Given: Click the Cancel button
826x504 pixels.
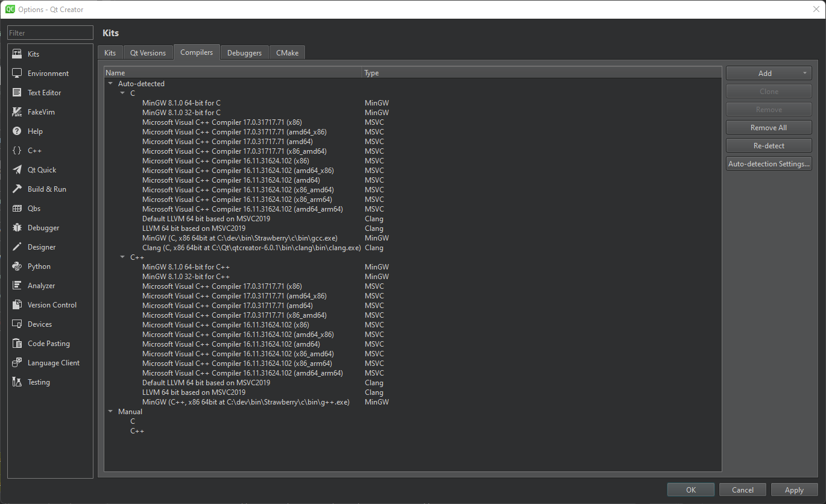Looking at the screenshot, I should 743,490.
